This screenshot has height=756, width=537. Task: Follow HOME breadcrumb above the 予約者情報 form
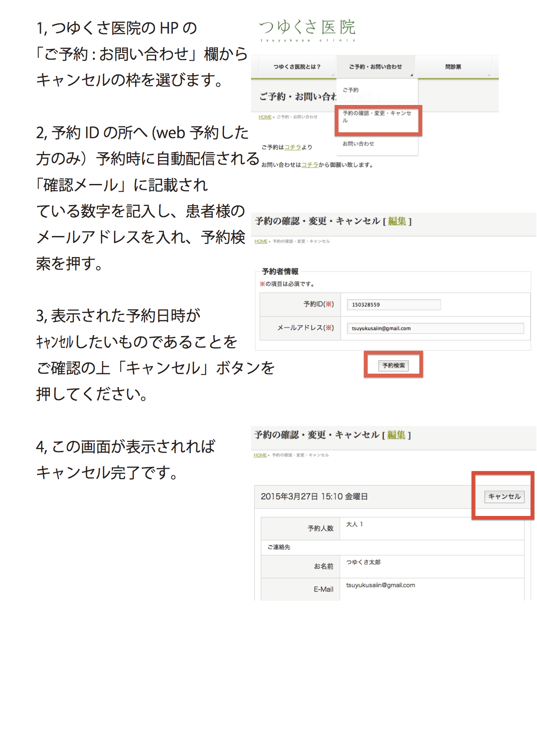261,241
